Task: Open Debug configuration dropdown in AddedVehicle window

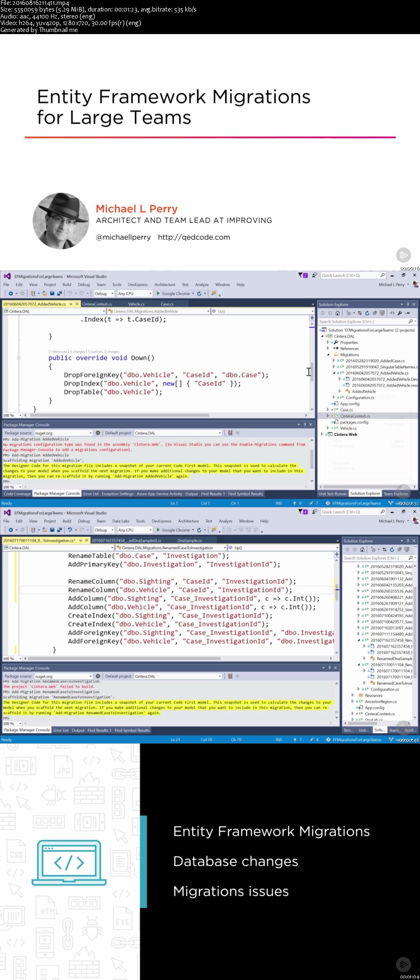Action: (x=104, y=294)
